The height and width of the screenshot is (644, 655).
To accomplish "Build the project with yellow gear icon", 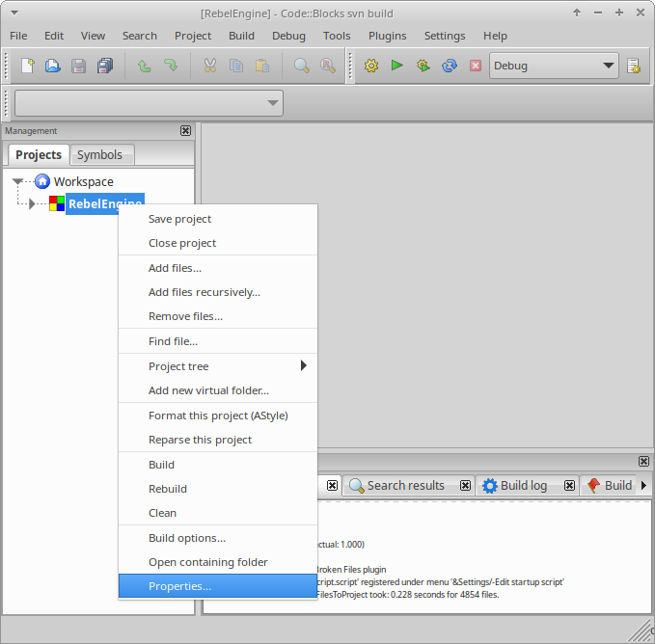I will pyautogui.click(x=371, y=66).
